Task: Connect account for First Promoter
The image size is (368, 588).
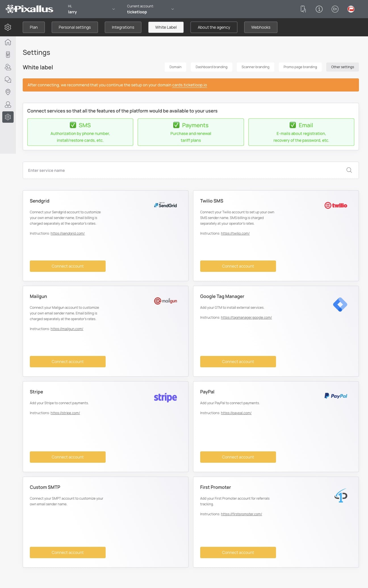Action: 238,552
